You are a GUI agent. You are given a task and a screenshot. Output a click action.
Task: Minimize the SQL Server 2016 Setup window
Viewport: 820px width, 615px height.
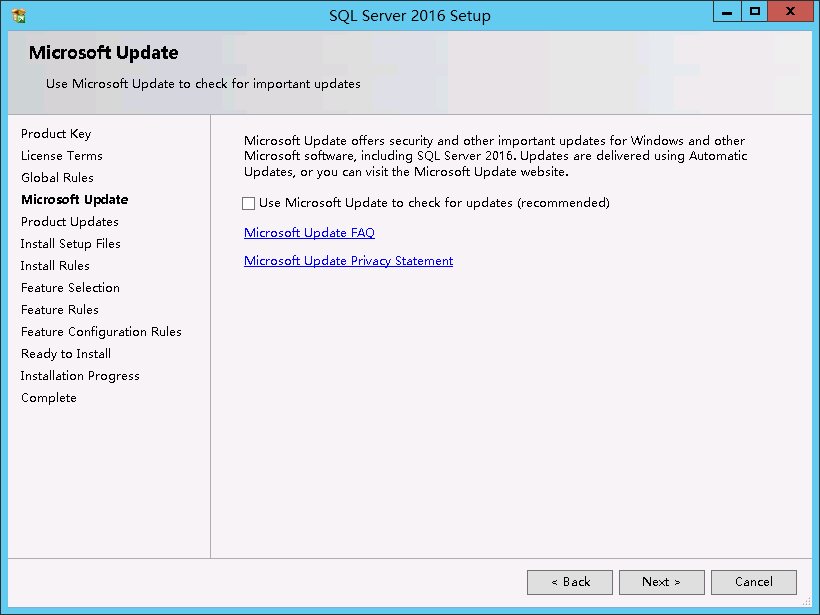727,12
